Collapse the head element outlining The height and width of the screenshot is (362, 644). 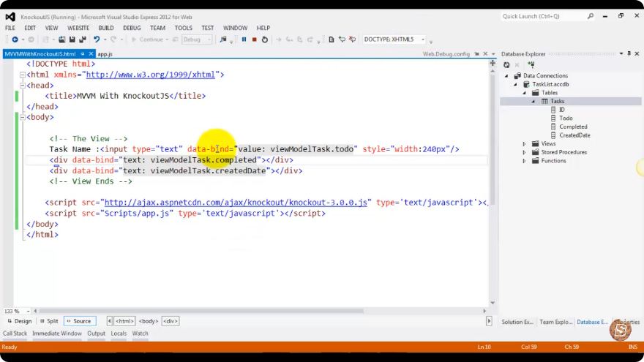point(23,86)
